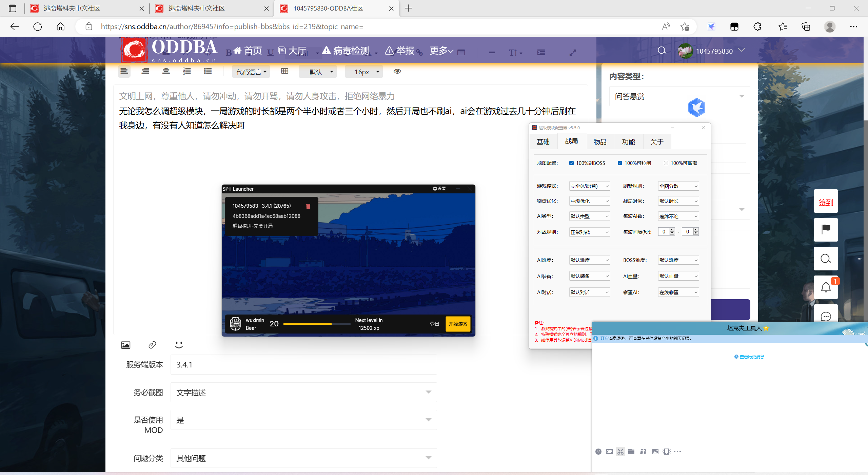Screen dimensions: 868x475
Task: Increase 每波间隔 using the stepper arrows
Action: [x=671, y=230]
